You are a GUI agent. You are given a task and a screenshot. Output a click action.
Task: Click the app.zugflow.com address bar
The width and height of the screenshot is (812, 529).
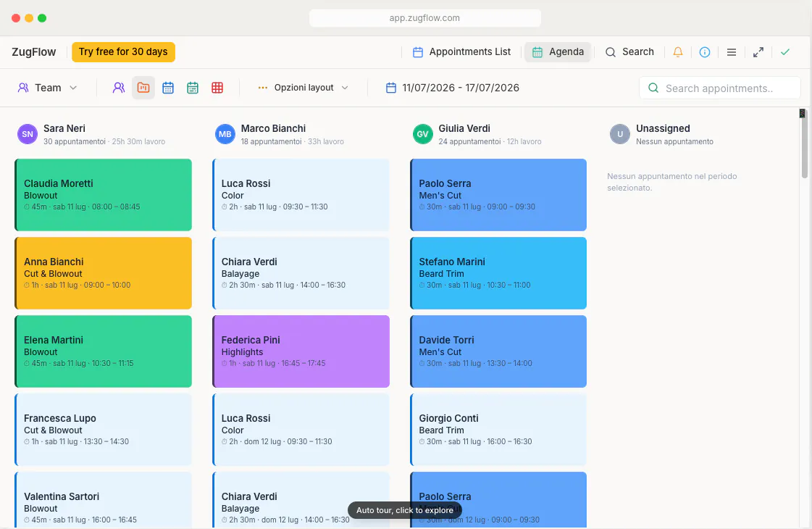425,18
